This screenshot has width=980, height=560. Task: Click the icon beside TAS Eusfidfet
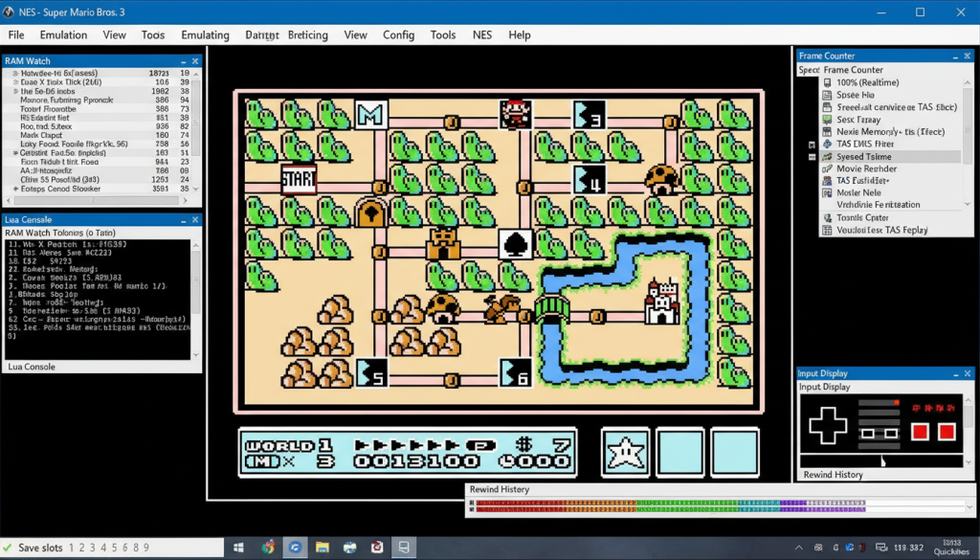(x=828, y=181)
